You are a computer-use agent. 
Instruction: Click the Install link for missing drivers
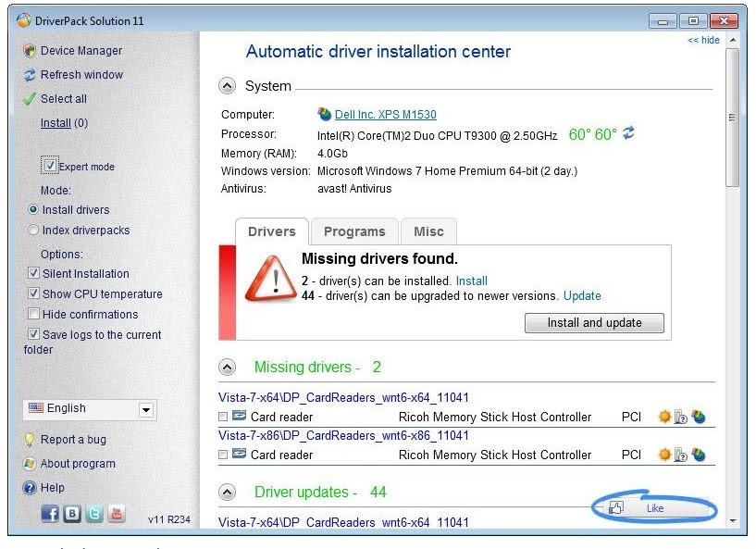point(472,281)
